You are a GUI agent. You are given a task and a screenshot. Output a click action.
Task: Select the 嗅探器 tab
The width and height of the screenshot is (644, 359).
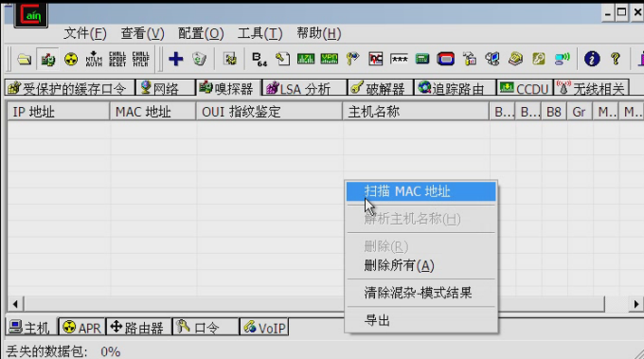(228, 88)
